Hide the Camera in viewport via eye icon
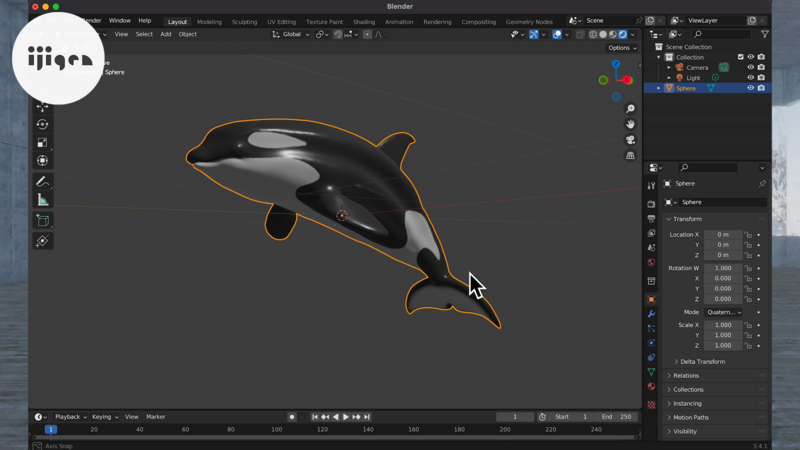 (751, 67)
